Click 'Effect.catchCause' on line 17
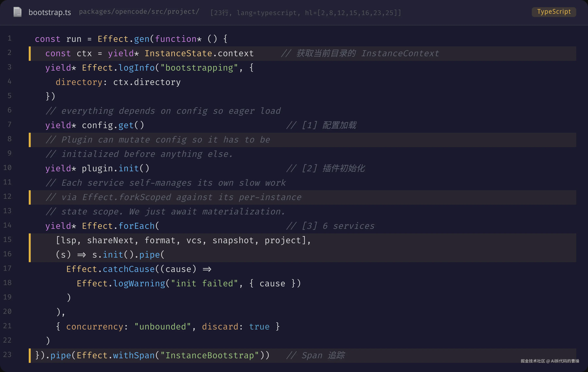Viewport: 588px width, 372px height. coord(110,269)
